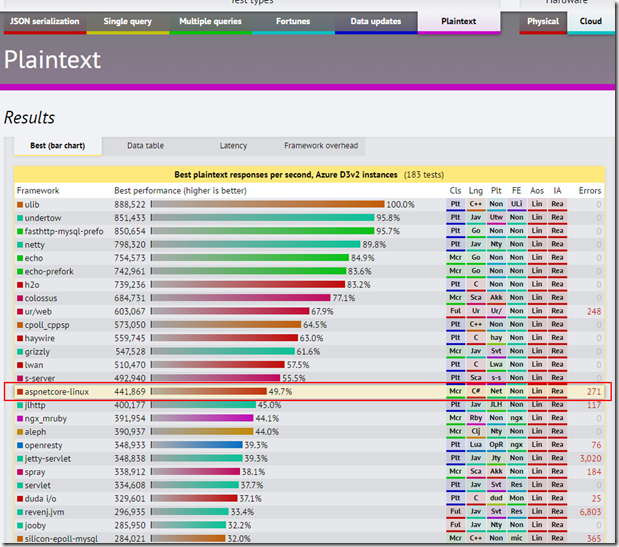
Task: Click the jooby framework name
Action: (x=36, y=526)
